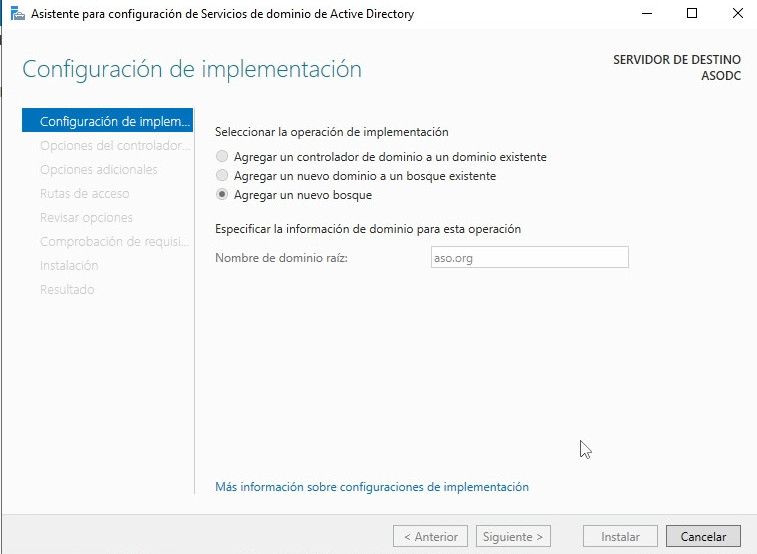Screen dimensions: 757x554
Task: Maximize the wizard window
Action: tap(692, 14)
